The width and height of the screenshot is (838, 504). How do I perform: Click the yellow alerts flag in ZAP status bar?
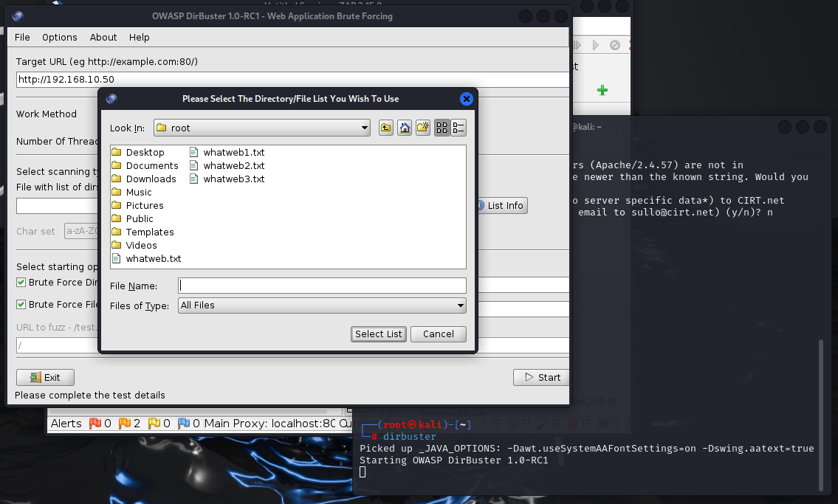[x=154, y=424]
